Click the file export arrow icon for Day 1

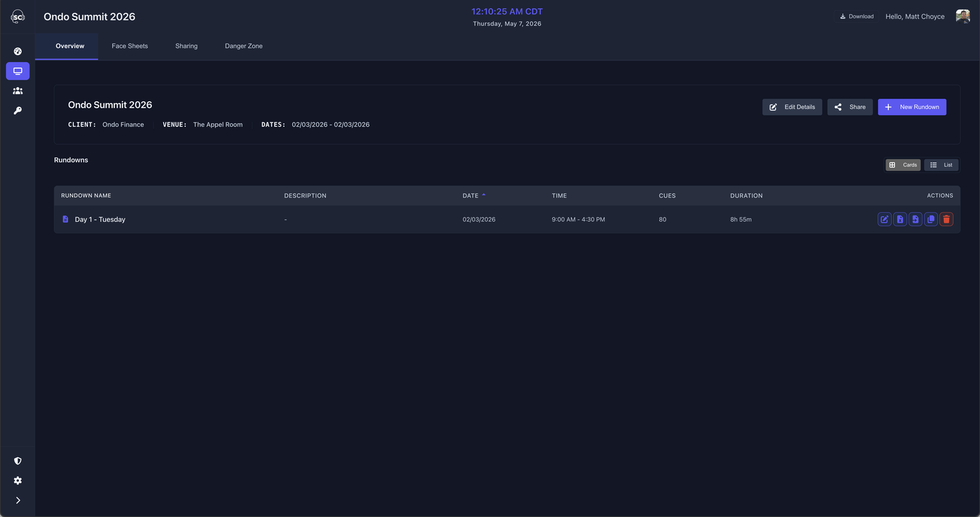915,219
